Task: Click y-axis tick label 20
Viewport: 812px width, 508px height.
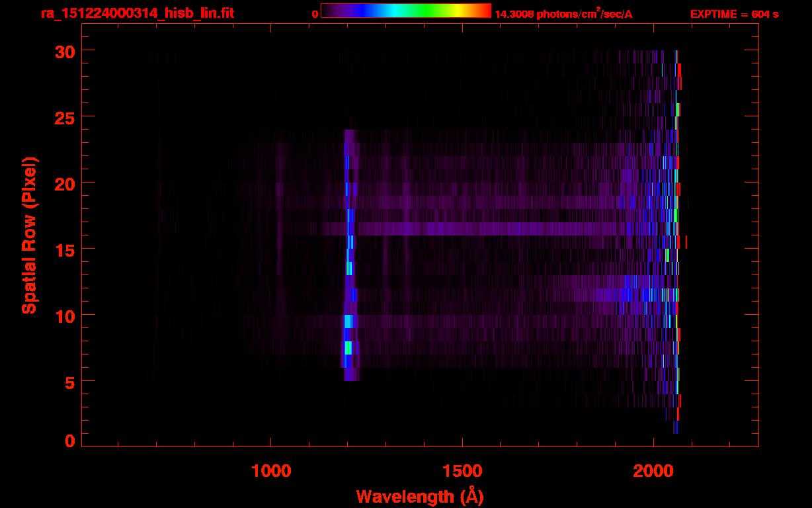Action: coord(64,183)
